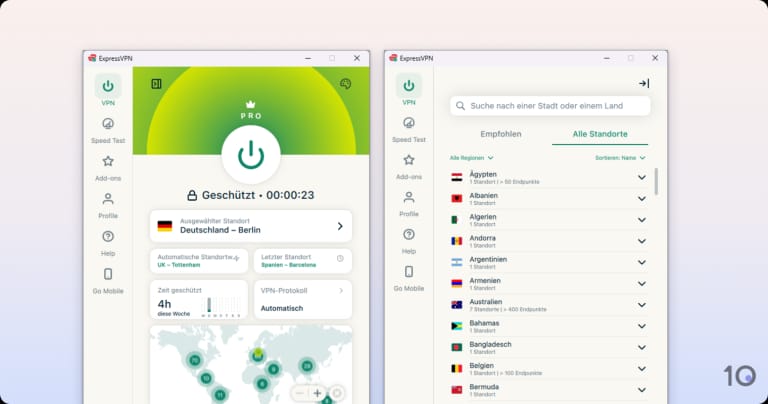Viewport: 768px width, 404px height.
Task: Select Albanien country name in list
Action: (x=483, y=195)
